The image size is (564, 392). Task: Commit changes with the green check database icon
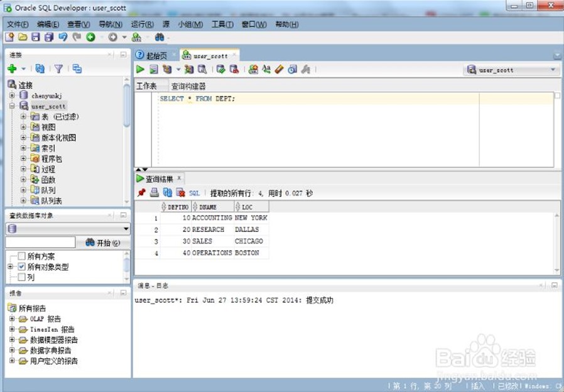221,69
